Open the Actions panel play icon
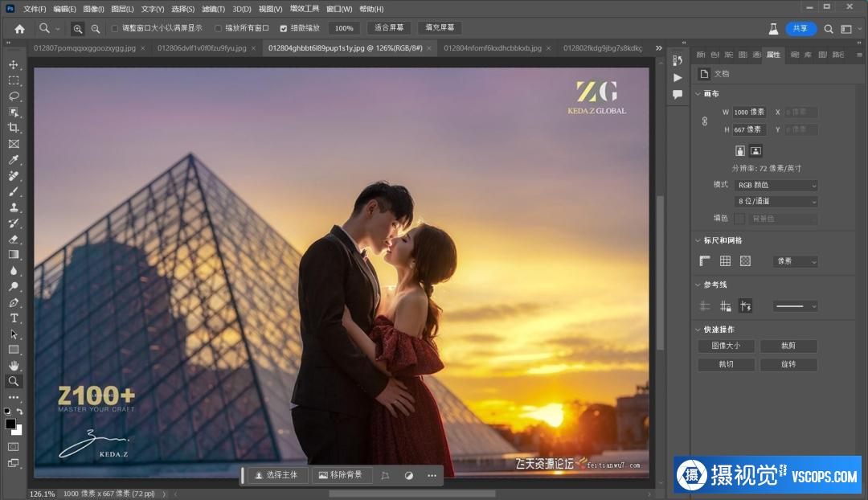Image resolution: width=868 pixels, height=500 pixels. point(678,77)
